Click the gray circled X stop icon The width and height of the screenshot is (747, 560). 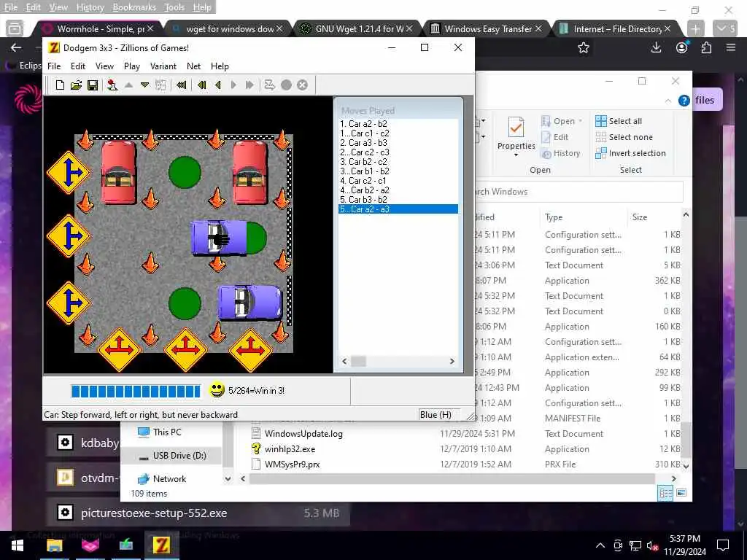coord(303,85)
